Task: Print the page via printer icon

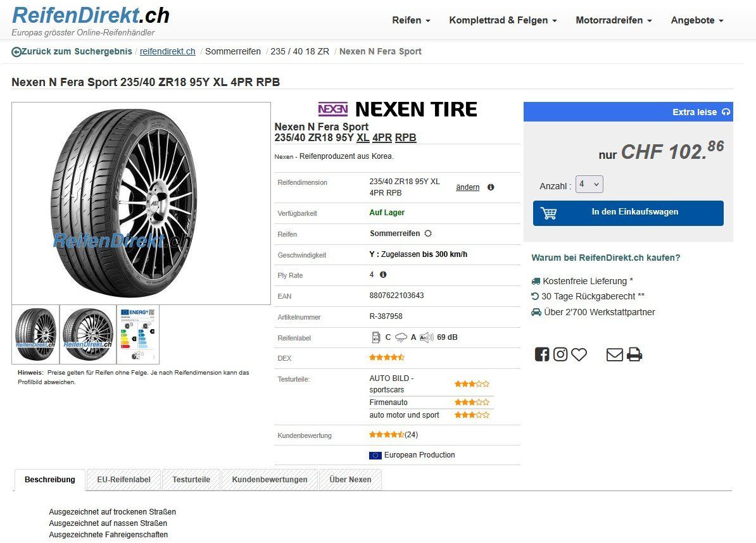Action: (634, 354)
